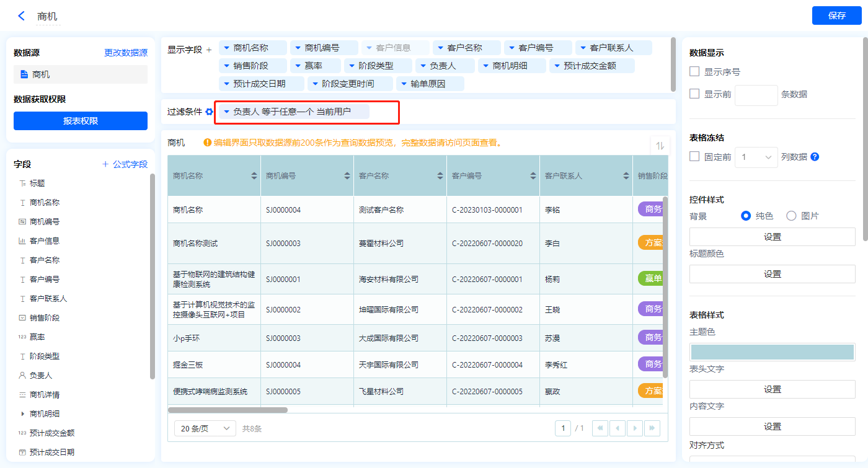Image resolution: width=868 pixels, height=468 pixels.
Task: Click the sort toggle icon above table
Action: [660, 146]
